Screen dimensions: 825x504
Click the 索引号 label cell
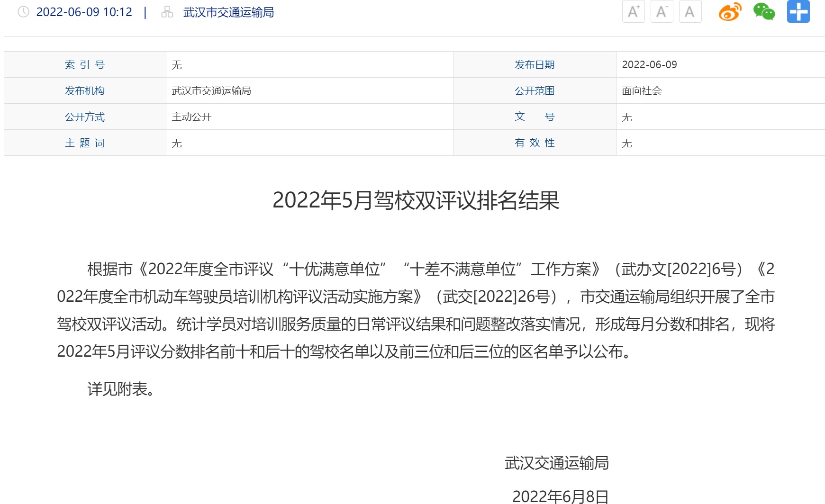point(85,65)
